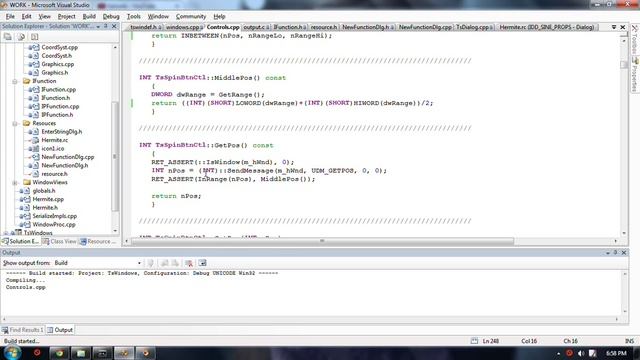Viewport: 640px width, 360px height.
Task: Click the Windows Start orb
Action: click(12, 353)
